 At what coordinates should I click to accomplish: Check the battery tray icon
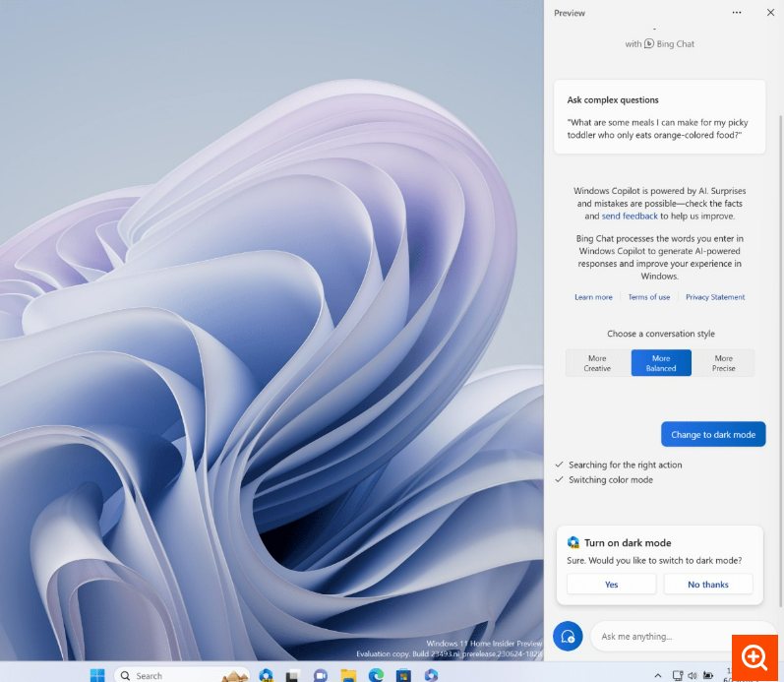coord(708,675)
